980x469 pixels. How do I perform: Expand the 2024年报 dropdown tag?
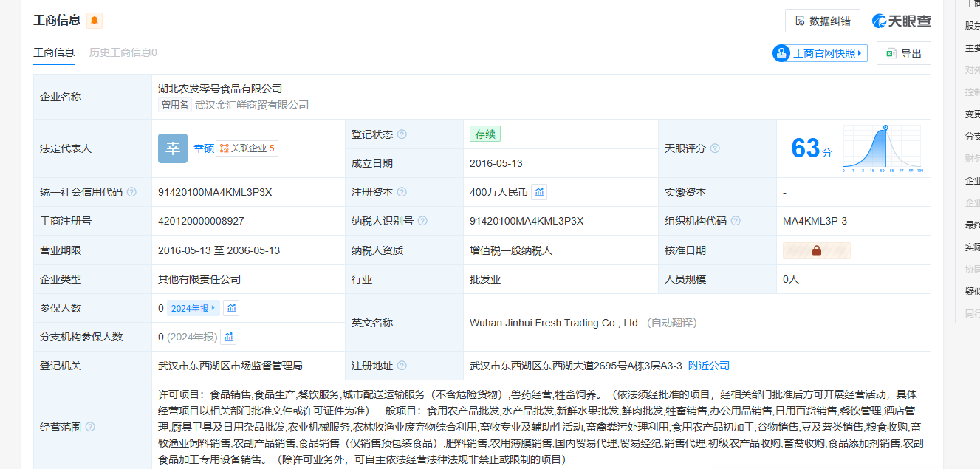click(x=193, y=308)
